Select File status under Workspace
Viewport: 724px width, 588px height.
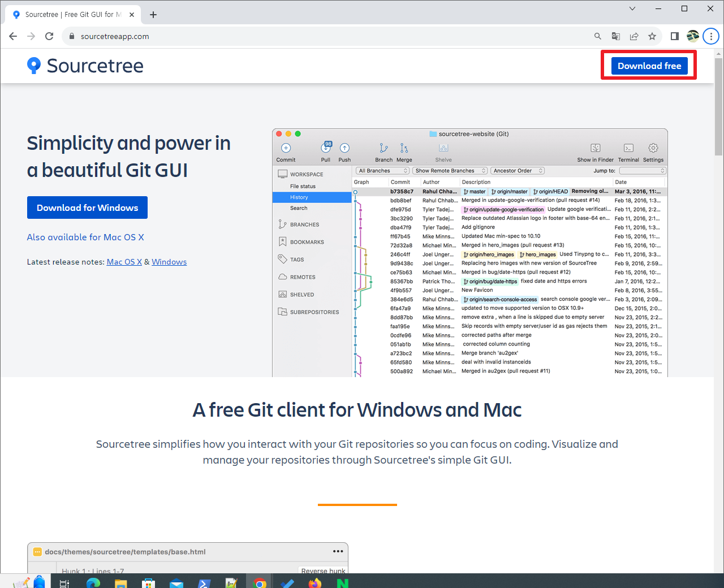point(303,186)
